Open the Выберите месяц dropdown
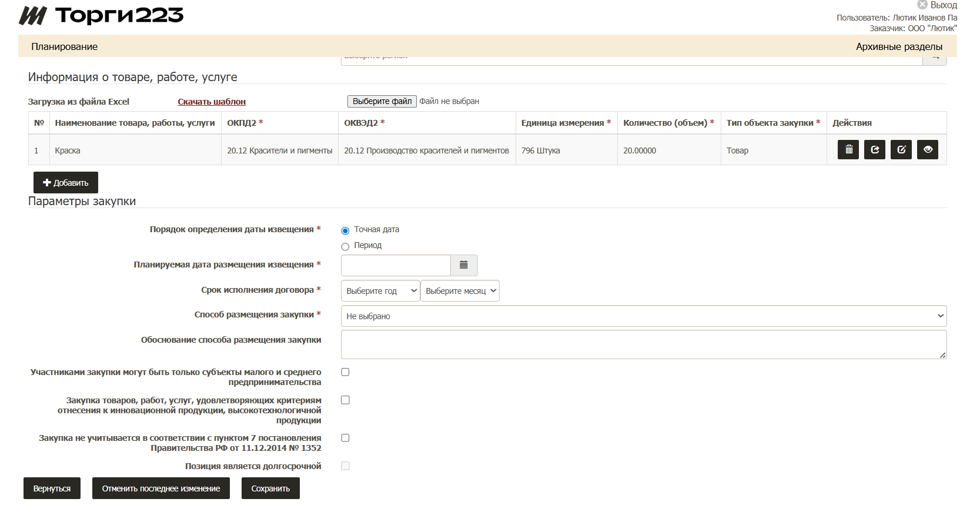 [x=460, y=291]
